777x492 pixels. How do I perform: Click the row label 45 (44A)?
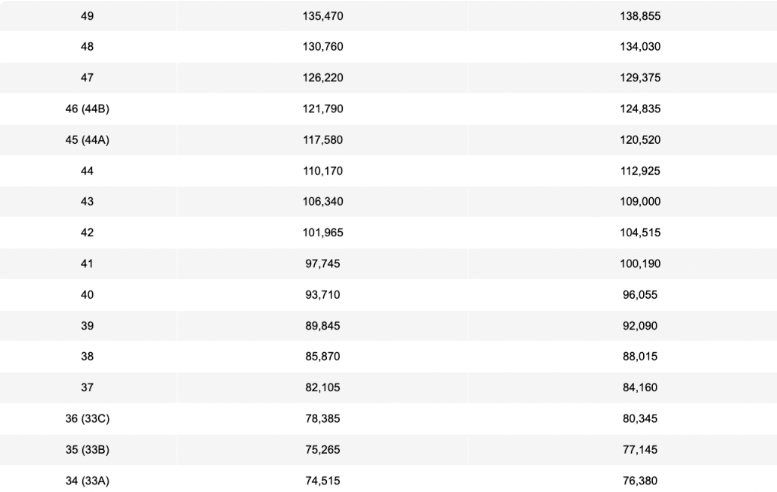point(87,140)
